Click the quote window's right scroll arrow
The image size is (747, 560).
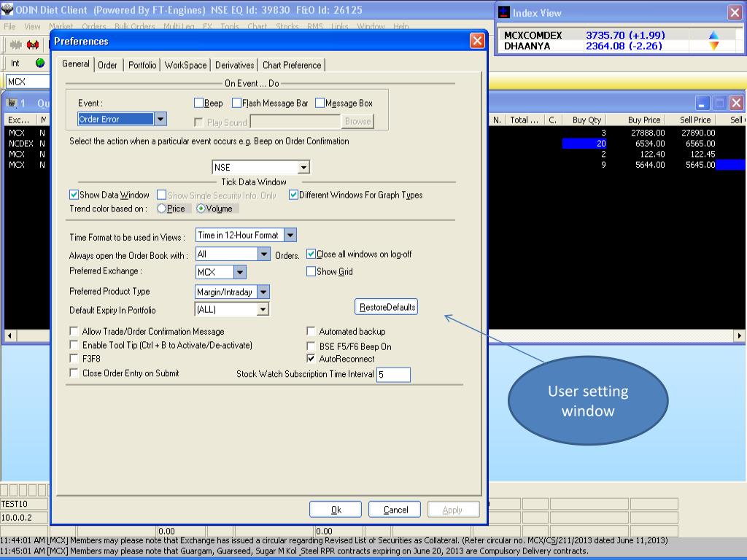pos(739,335)
